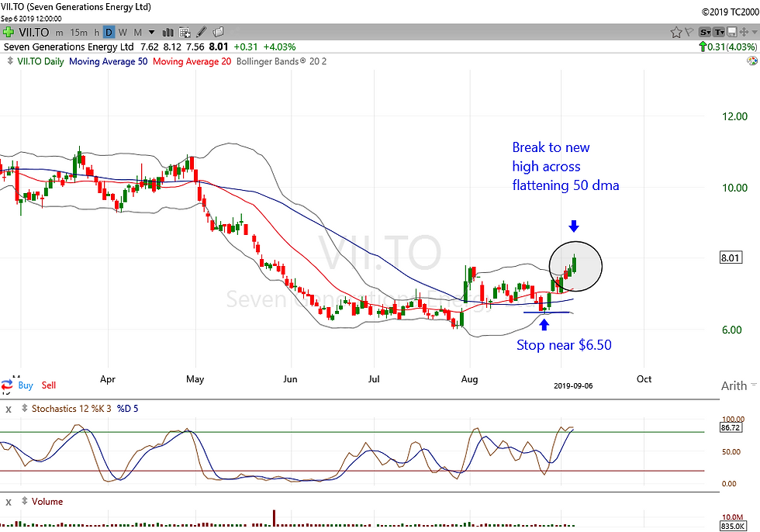
Task: Click the add-indicator grid-plus icon
Action: (185, 33)
